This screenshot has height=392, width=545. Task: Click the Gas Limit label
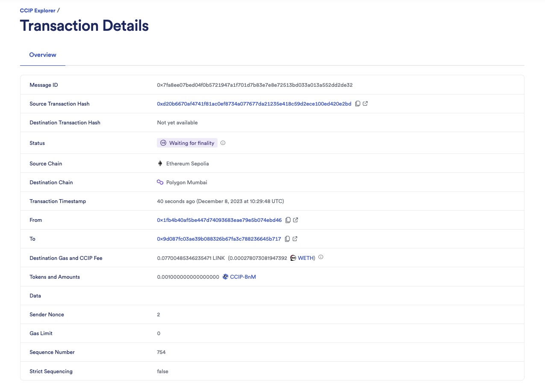tap(41, 333)
